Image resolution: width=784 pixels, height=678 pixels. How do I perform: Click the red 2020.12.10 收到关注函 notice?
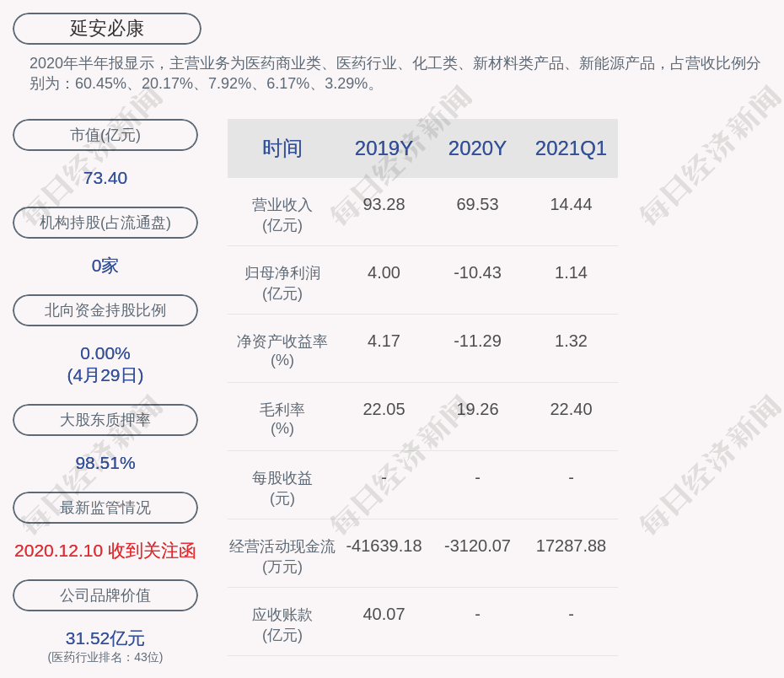point(105,551)
